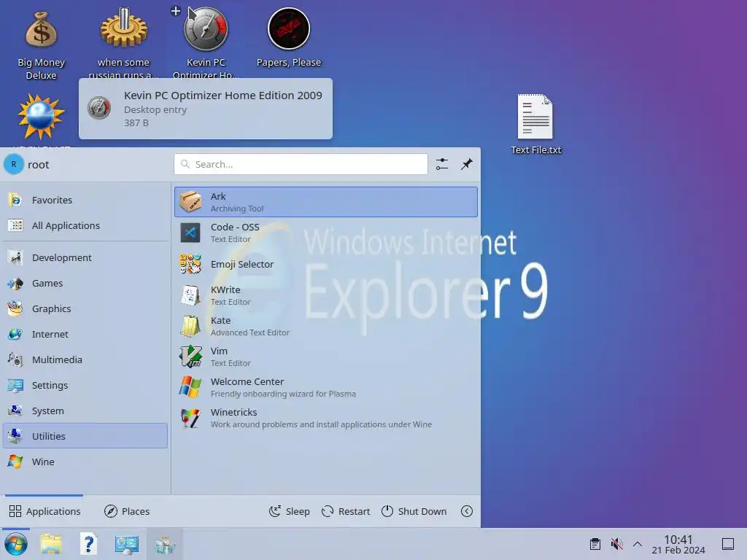
Task: Click the muted volume tray icon
Action: [616, 544]
